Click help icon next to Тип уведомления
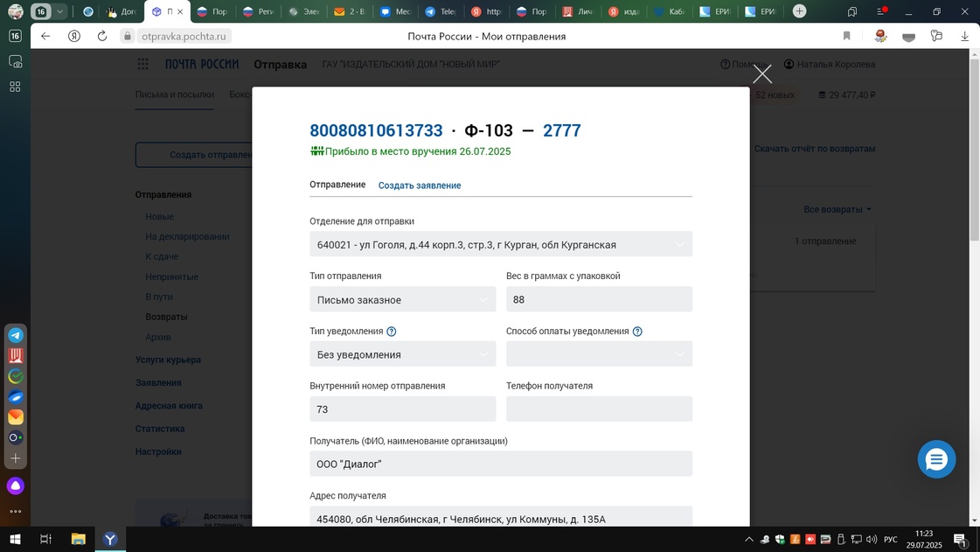 (392, 332)
